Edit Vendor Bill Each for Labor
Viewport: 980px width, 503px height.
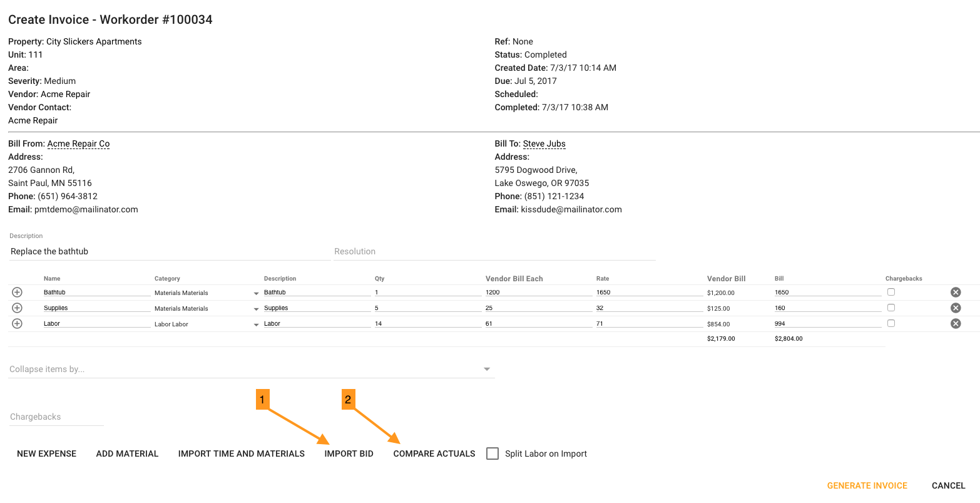tap(538, 324)
